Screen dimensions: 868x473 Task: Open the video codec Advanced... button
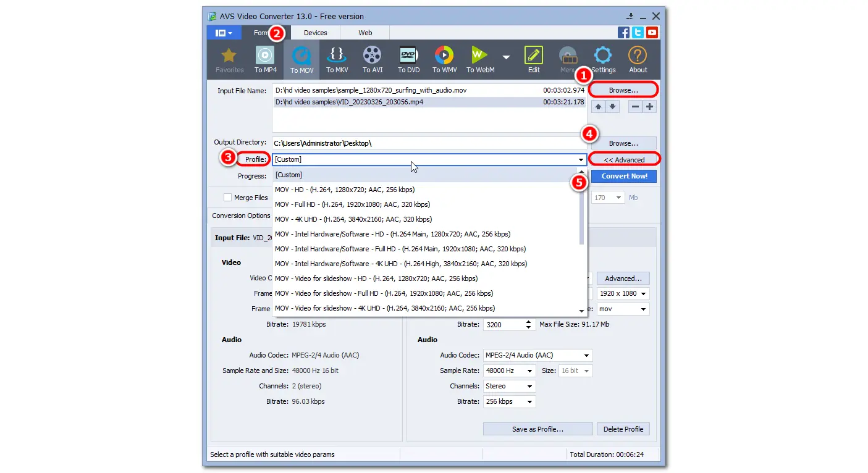[623, 278]
